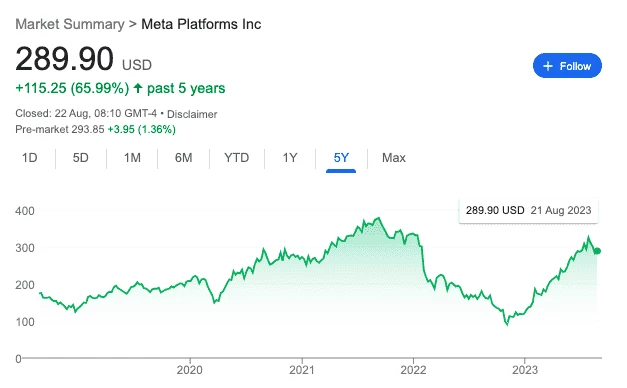This screenshot has width=627, height=388.
Task: Open the Disclaimer link
Action: point(192,114)
